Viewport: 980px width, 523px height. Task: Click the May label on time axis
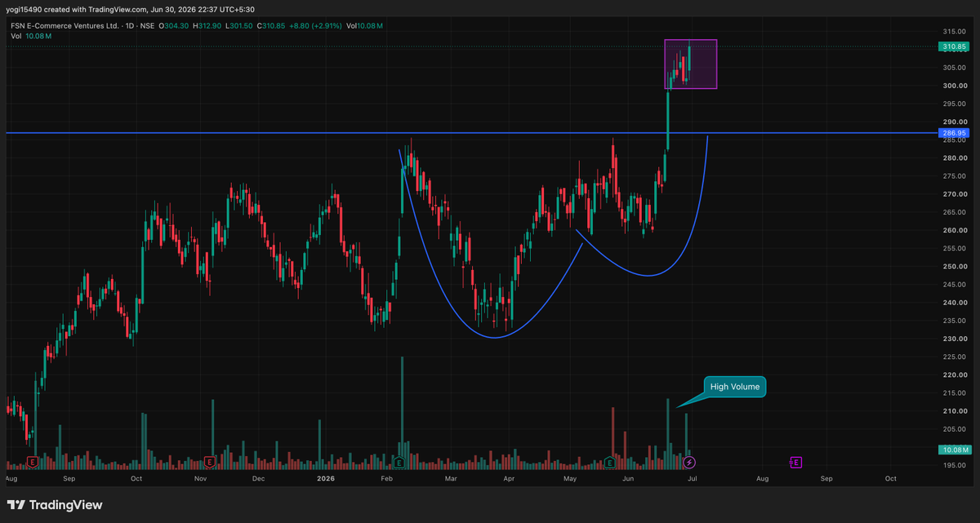(x=568, y=478)
